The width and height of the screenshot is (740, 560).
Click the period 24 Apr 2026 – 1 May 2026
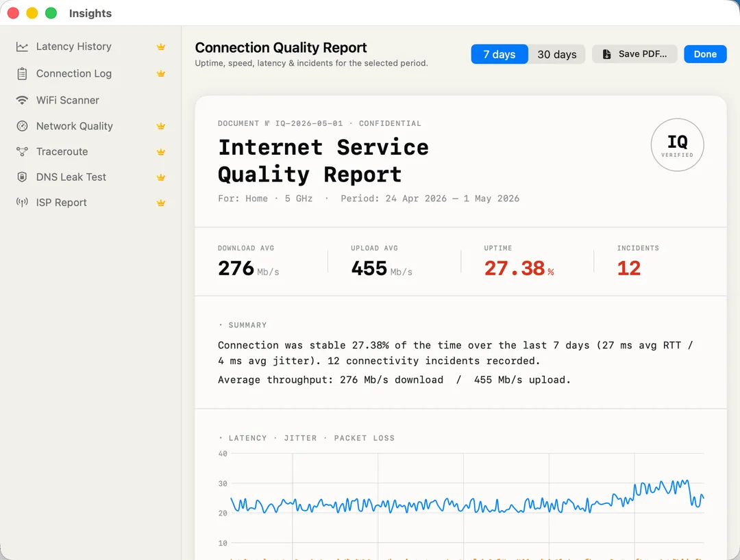pos(430,199)
